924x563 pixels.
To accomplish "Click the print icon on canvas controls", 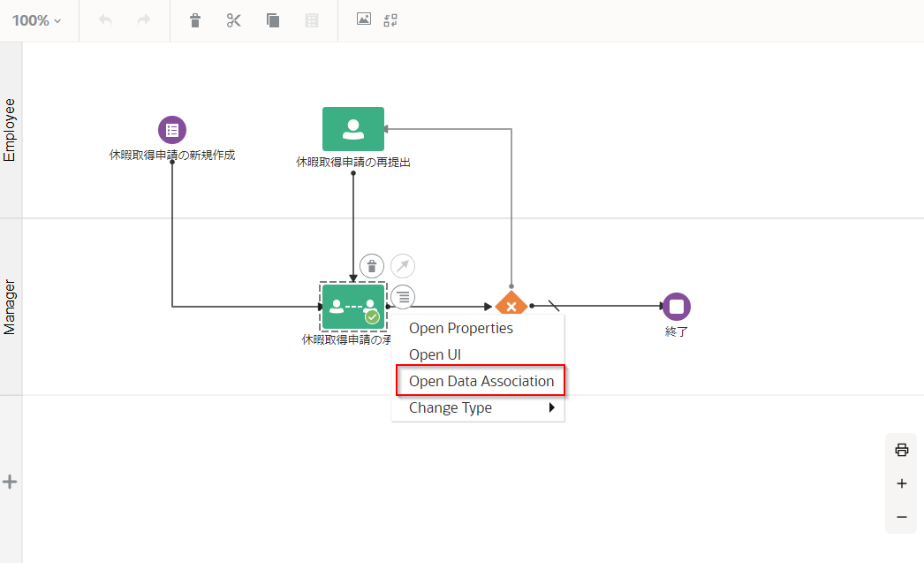I will pyautogui.click(x=901, y=450).
